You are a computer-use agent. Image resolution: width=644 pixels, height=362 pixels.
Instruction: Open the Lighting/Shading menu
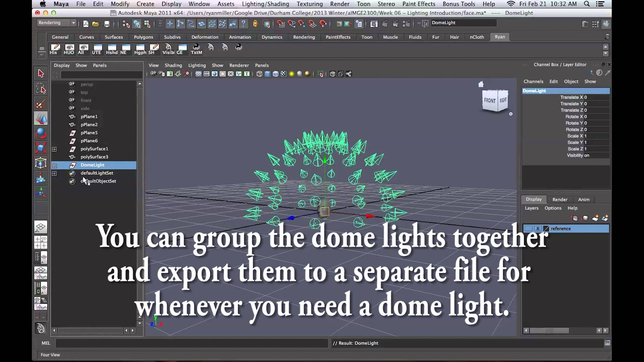[x=265, y=4]
